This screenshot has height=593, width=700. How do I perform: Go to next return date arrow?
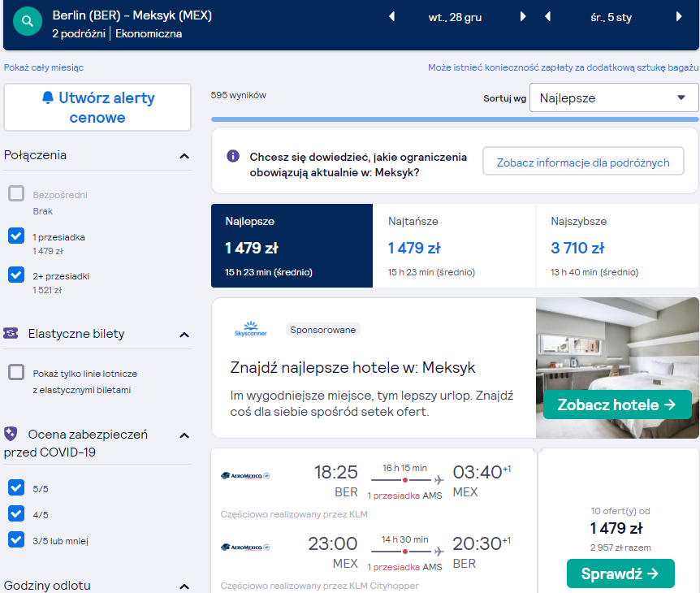[679, 17]
